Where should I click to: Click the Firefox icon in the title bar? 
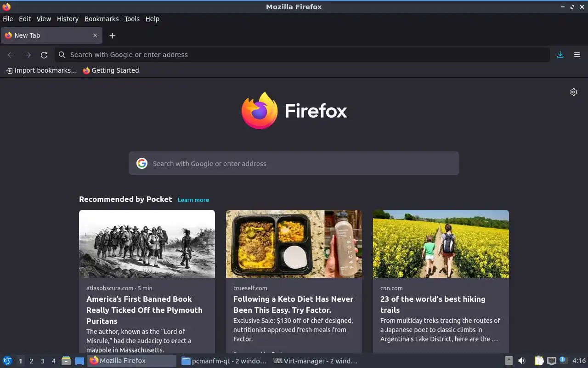[6, 7]
